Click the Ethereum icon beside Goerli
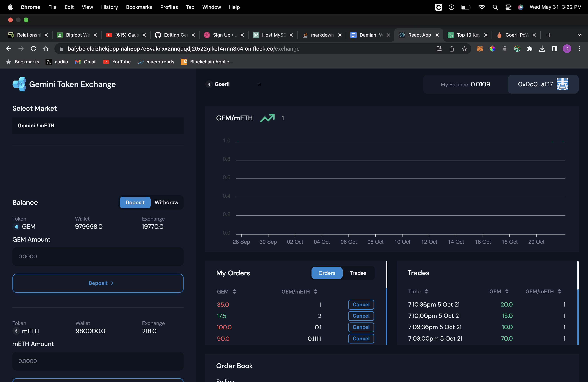Image resolution: width=588 pixels, height=382 pixels. [x=209, y=84]
